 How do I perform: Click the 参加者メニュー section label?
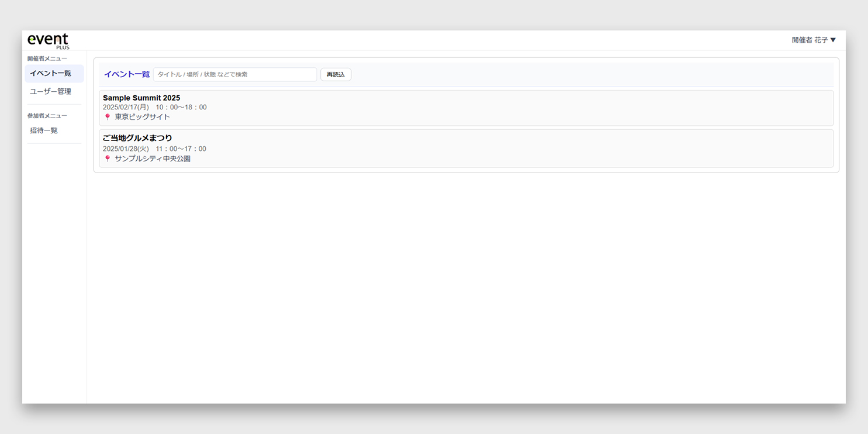point(47,116)
